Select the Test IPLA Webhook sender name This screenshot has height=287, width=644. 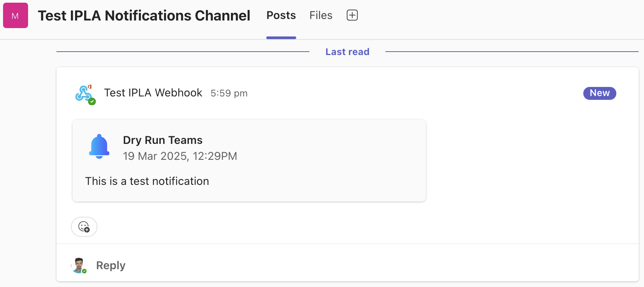coord(153,93)
